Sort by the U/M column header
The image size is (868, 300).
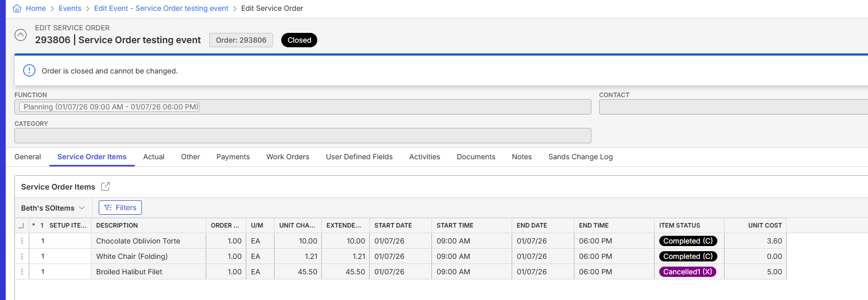[x=260, y=226]
